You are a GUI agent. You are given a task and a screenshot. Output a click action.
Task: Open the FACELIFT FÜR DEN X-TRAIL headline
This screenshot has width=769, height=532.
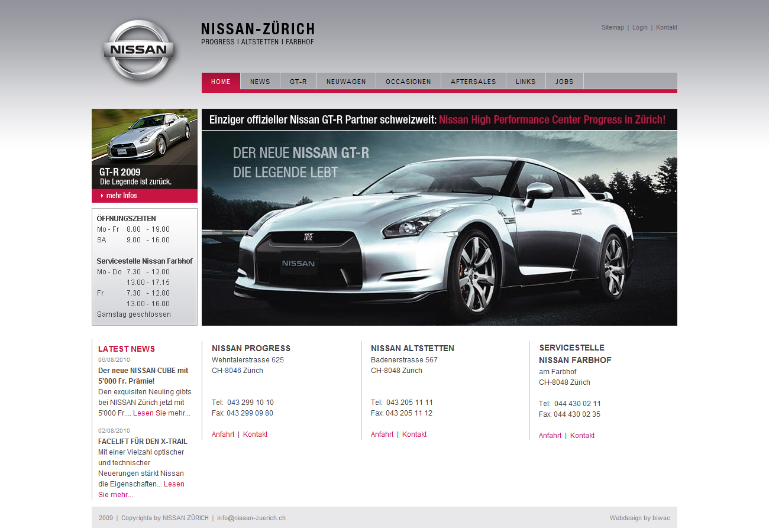coord(143,442)
